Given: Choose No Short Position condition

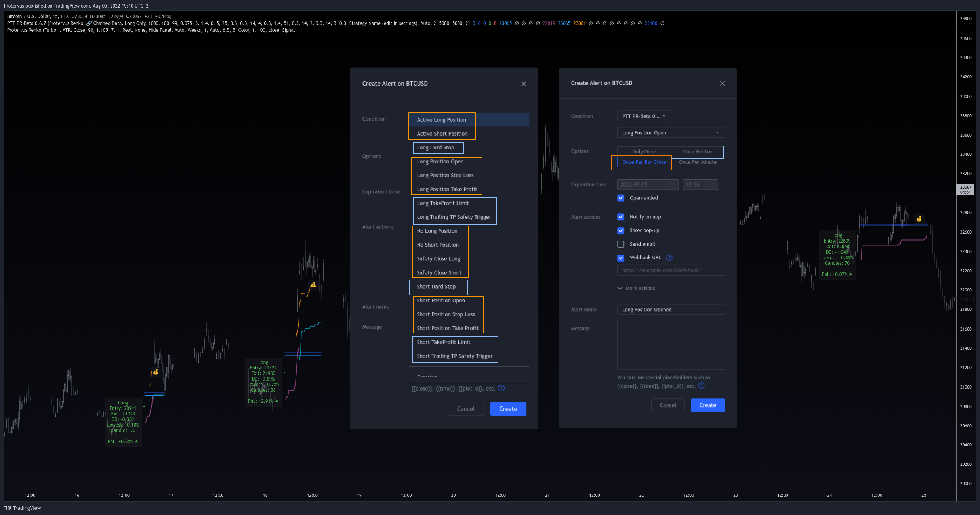Looking at the screenshot, I should 469,245.
